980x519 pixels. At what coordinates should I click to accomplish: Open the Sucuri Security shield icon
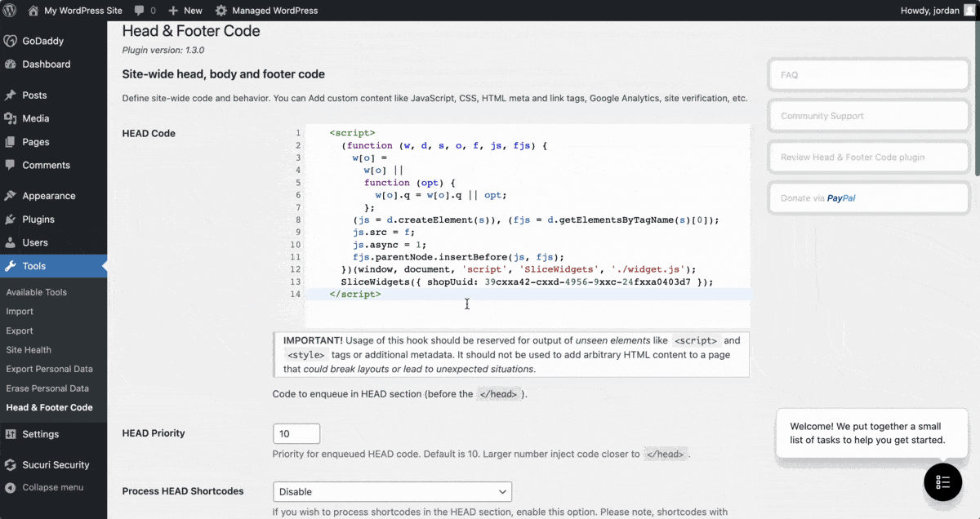pos(11,465)
